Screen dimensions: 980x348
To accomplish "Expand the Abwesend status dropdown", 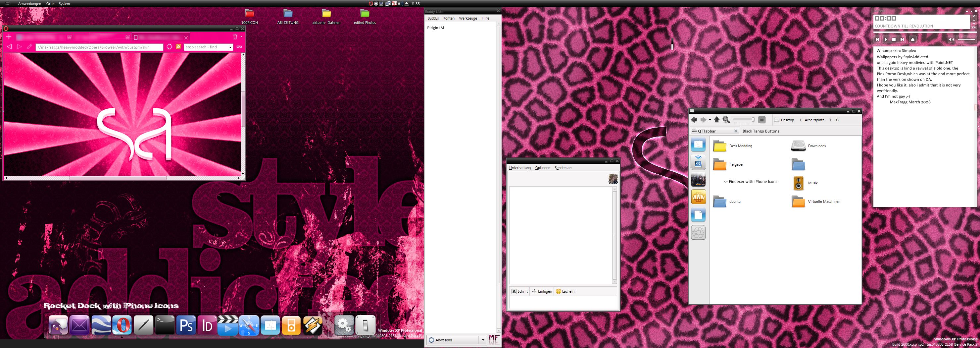I will pos(483,340).
